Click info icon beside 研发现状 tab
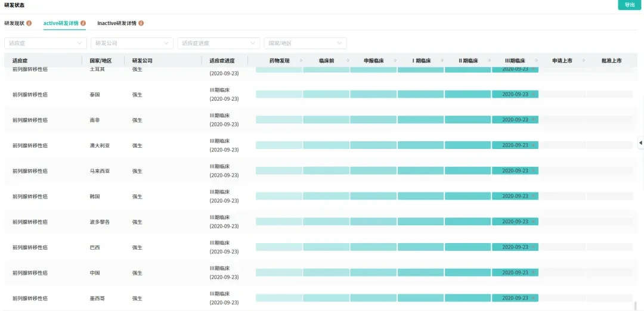Image resolution: width=644 pixels, height=311 pixels. pos(29,23)
